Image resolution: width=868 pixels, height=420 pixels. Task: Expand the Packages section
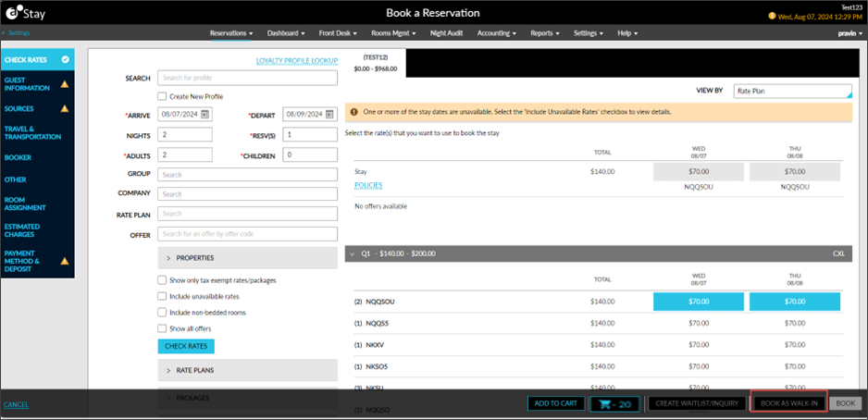tap(247, 397)
